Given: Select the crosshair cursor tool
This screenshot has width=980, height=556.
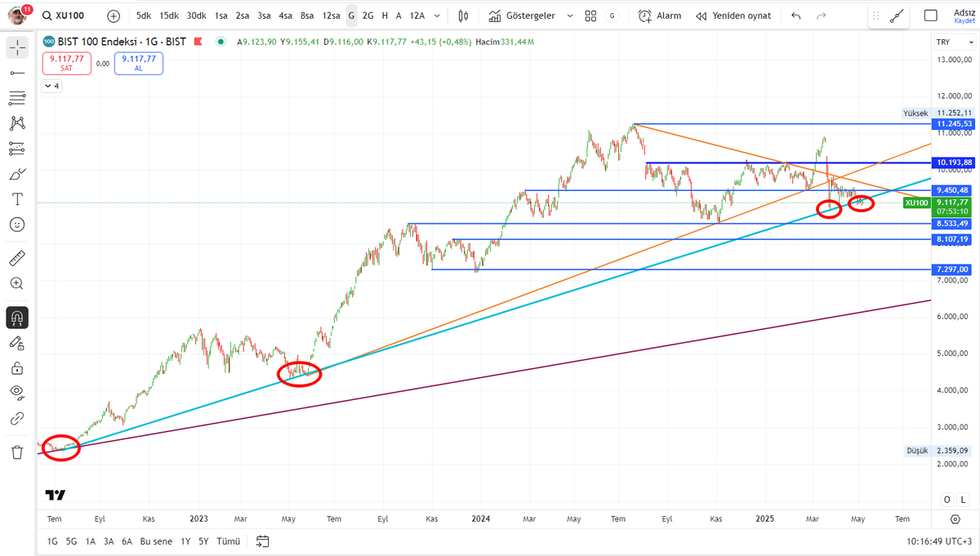Looking at the screenshot, I should (x=17, y=48).
